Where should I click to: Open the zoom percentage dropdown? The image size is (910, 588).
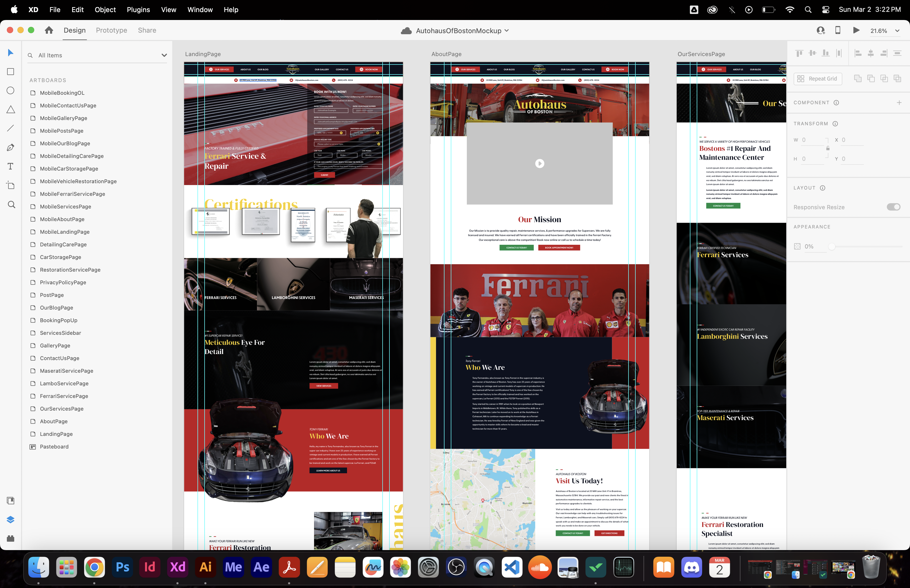897,31
